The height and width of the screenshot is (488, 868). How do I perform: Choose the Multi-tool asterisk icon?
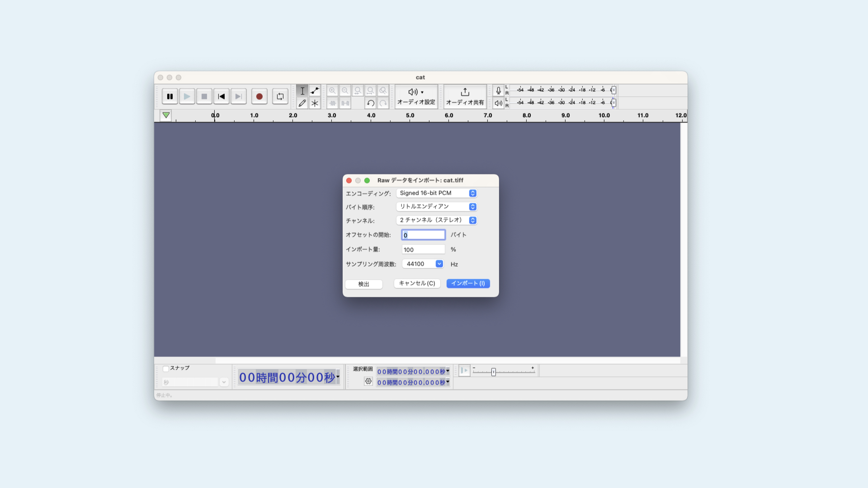click(315, 103)
